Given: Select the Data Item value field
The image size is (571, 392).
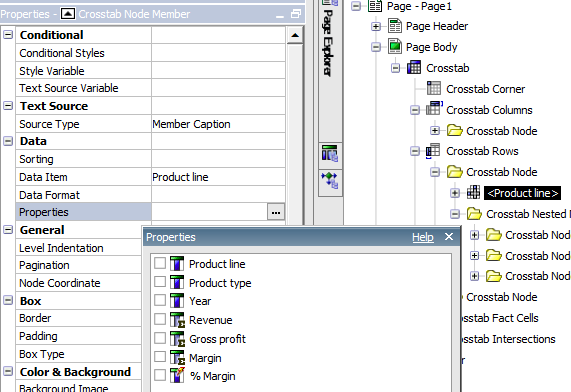Looking at the screenshot, I should (218, 177).
